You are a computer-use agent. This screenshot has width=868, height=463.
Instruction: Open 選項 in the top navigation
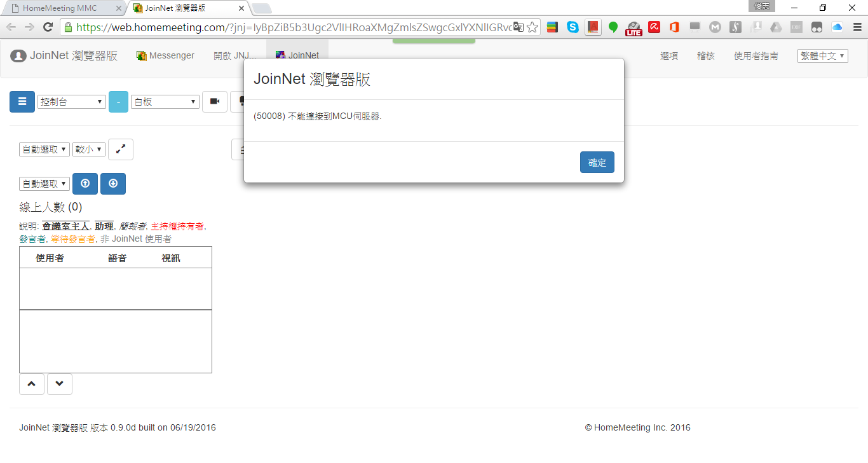click(x=669, y=56)
